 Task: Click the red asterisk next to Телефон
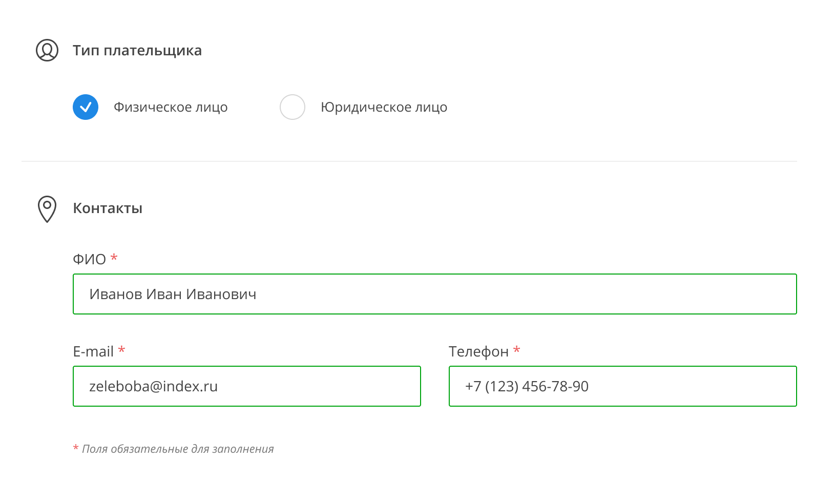pyautogui.click(x=517, y=349)
